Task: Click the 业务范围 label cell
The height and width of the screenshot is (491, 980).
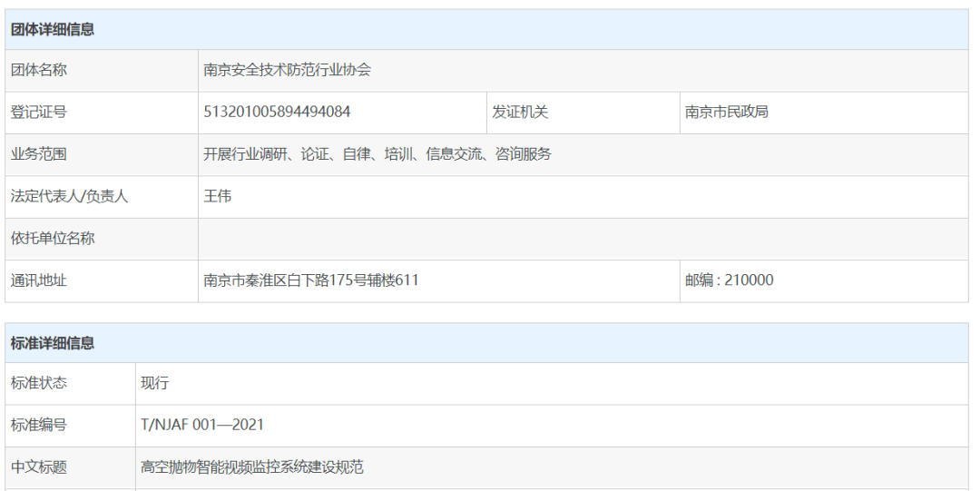Action: [x=38, y=154]
